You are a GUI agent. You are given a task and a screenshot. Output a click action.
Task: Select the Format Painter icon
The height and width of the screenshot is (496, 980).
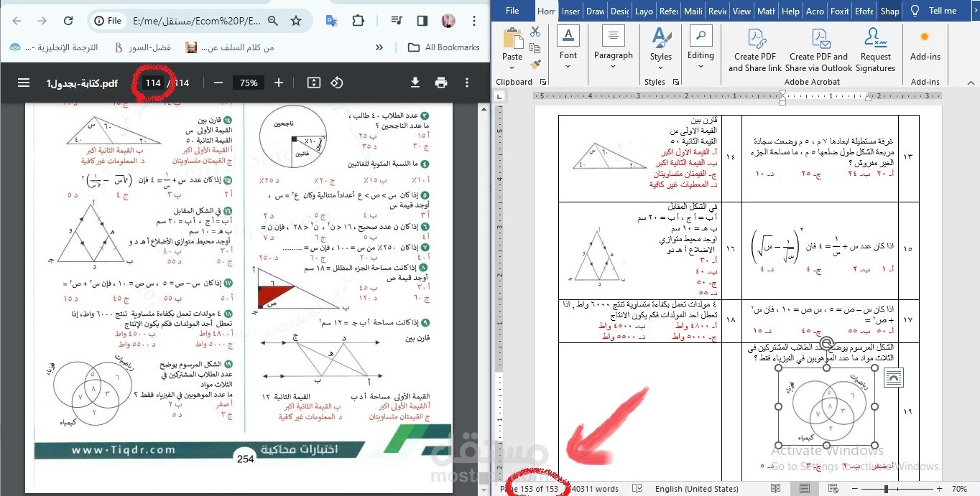[x=535, y=63]
